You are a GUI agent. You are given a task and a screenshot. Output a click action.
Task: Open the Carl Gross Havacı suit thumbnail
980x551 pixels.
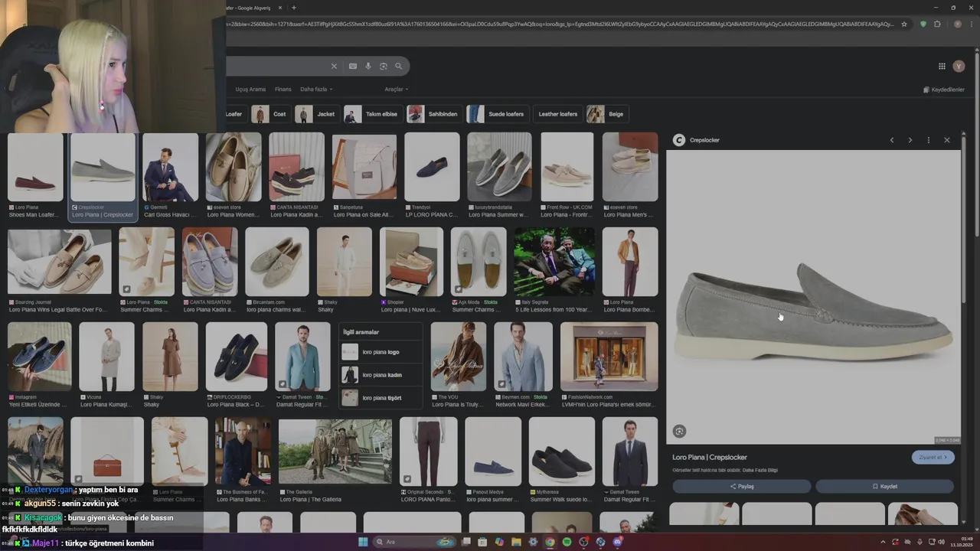point(170,168)
